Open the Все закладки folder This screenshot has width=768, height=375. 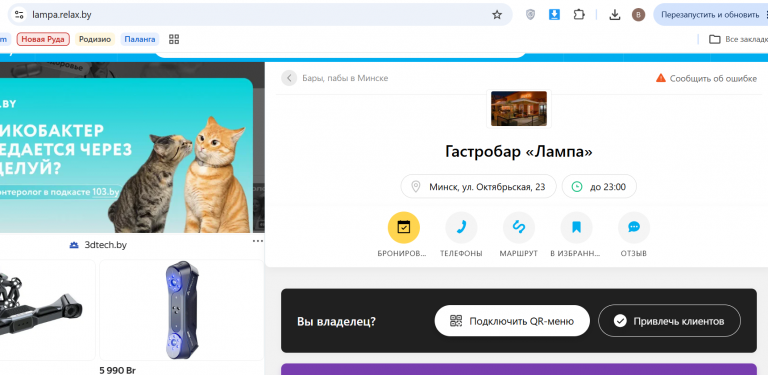coord(738,39)
